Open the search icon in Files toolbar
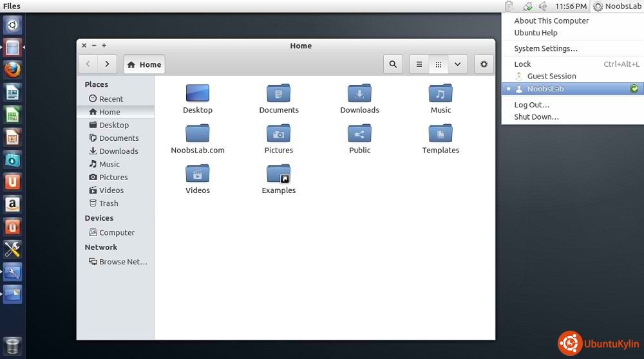The width and height of the screenshot is (644, 359). 393,64
